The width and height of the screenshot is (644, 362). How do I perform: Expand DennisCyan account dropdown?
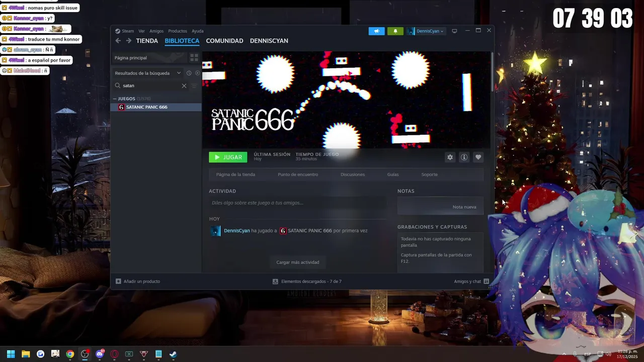coord(426,31)
